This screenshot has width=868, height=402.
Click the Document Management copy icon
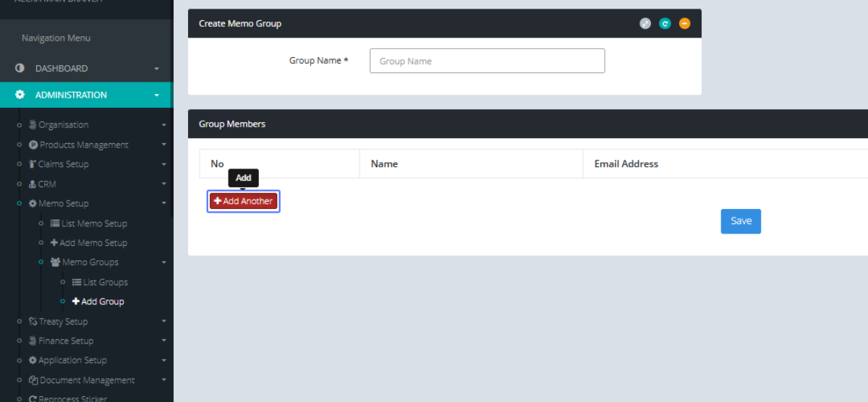33,380
